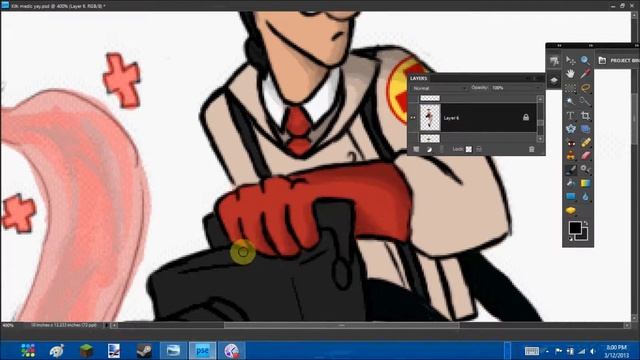
Task: Select the Spot Healing bandage tool
Action: click(585, 142)
